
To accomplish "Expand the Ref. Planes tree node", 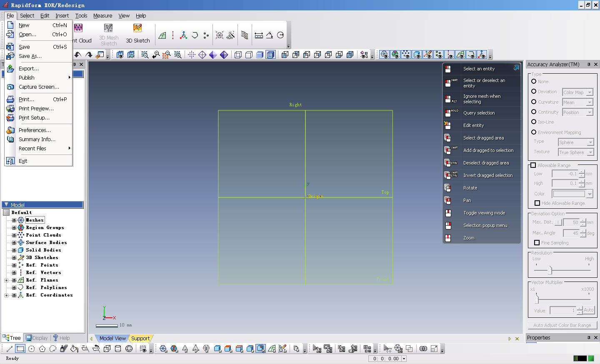I will click(6, 280).
